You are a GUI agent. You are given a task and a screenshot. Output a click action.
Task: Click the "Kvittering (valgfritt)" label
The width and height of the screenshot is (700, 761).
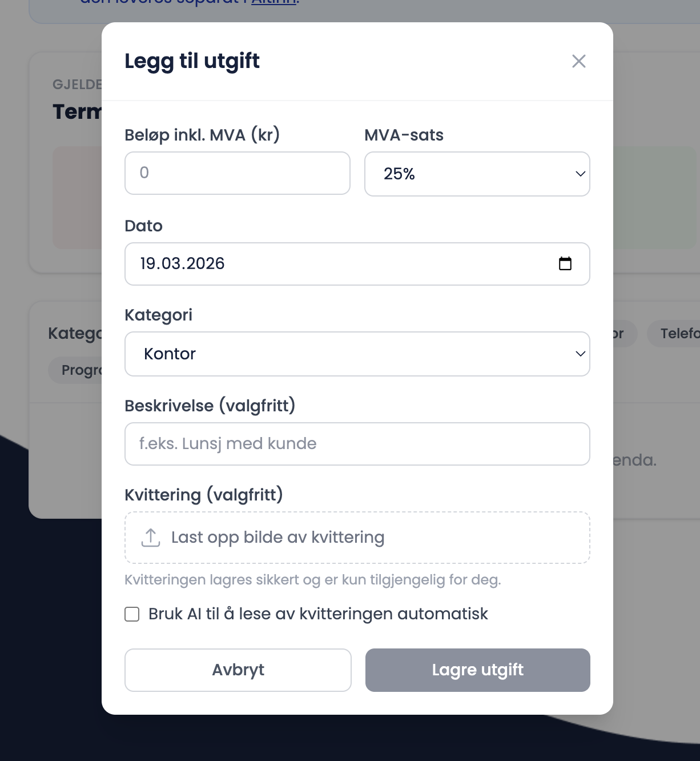coord(203,495)
